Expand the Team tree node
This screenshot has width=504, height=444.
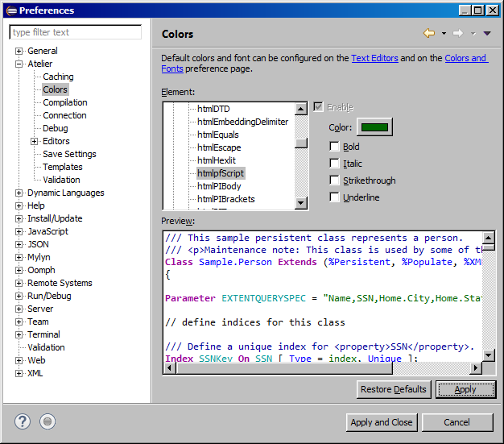pos(19,322)
